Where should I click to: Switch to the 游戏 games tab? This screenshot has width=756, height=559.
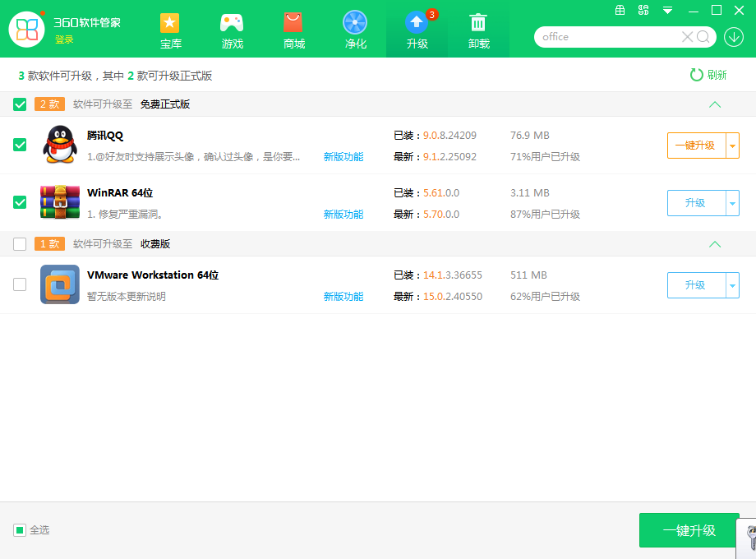coord(232,31)
